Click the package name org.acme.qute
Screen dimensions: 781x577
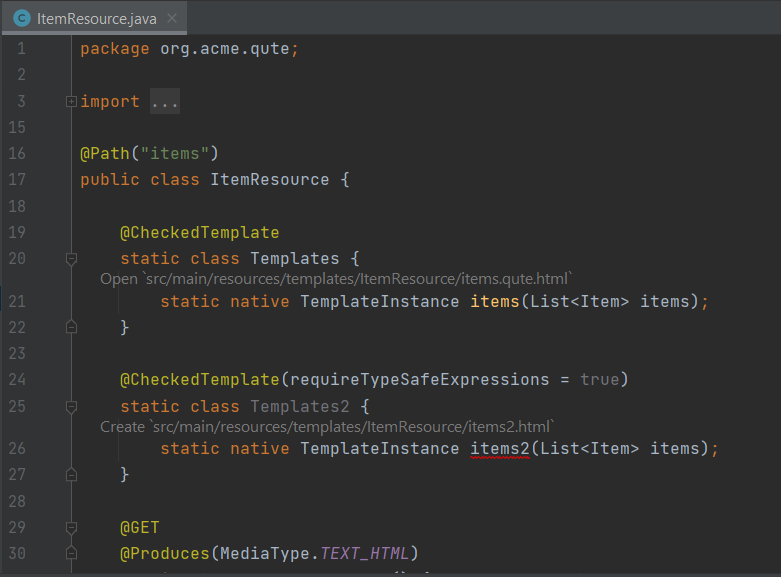pyautogui.click(x=225, y=49)
